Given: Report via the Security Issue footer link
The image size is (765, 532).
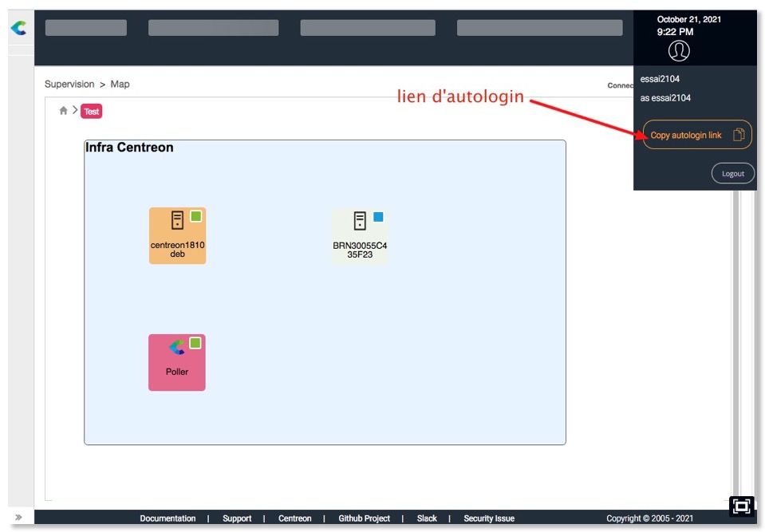Looking at the screenshot, I should tap(488, 518).
